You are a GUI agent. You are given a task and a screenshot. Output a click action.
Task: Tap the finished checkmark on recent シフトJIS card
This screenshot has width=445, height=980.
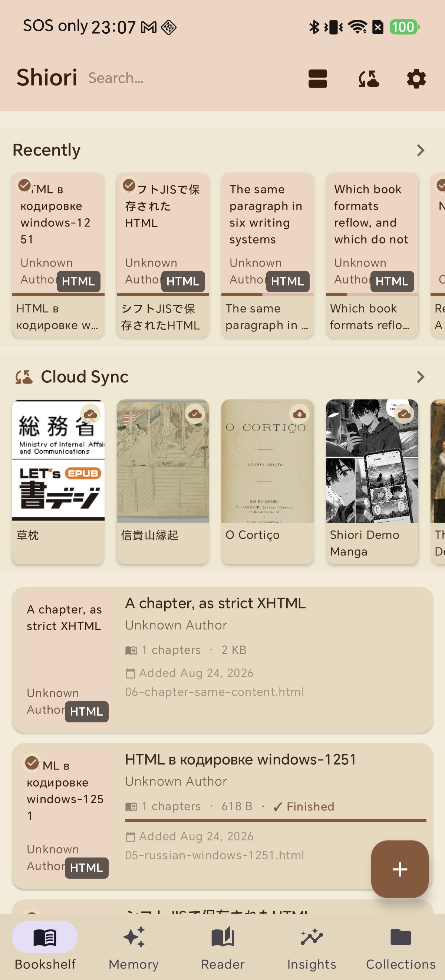[129, 185]
